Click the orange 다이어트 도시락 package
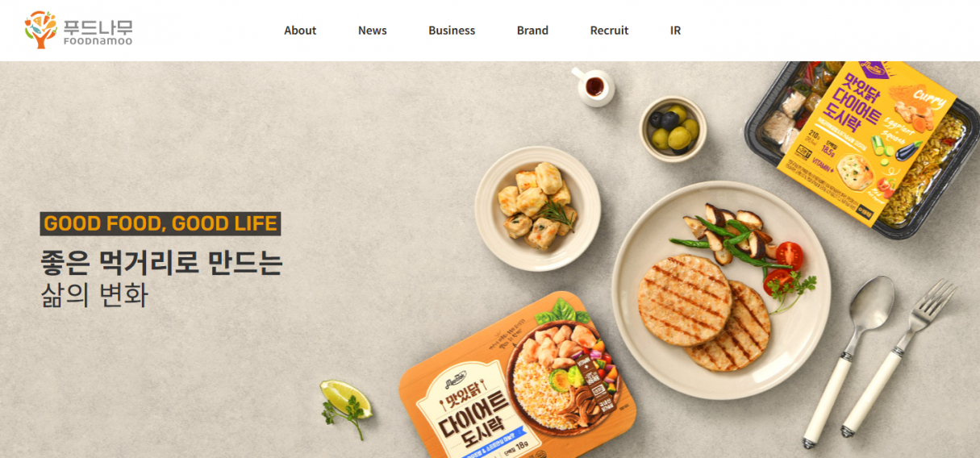 tap(516, 375)
